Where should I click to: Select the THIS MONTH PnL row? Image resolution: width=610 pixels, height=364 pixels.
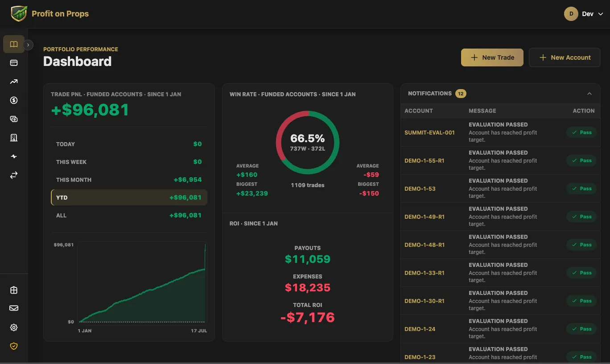129,180
